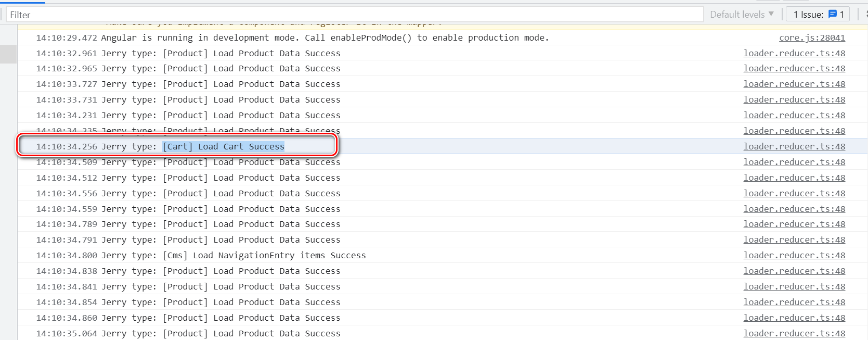This screenshot has height=340, width=868.
Task: Open loader.reducer.ts:48 link for 14:10:34.509 entry
Action: coord(794,162)
